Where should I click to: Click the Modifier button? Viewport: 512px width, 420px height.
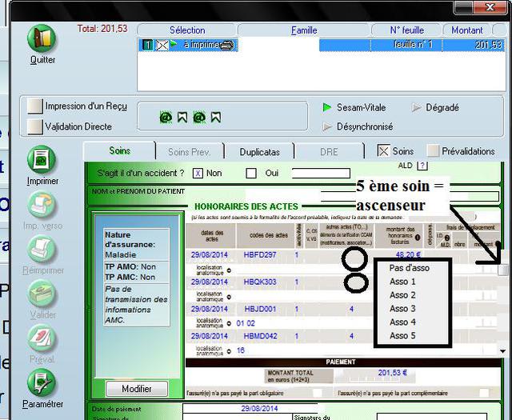137,389
